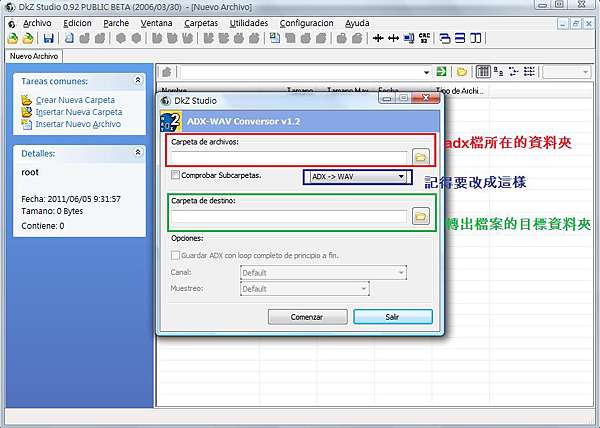This screenshot has width=600, height=428.
Task: Click the folder icon beside Crear Nueva Carpeta
Action: click(x=26, y=100)
